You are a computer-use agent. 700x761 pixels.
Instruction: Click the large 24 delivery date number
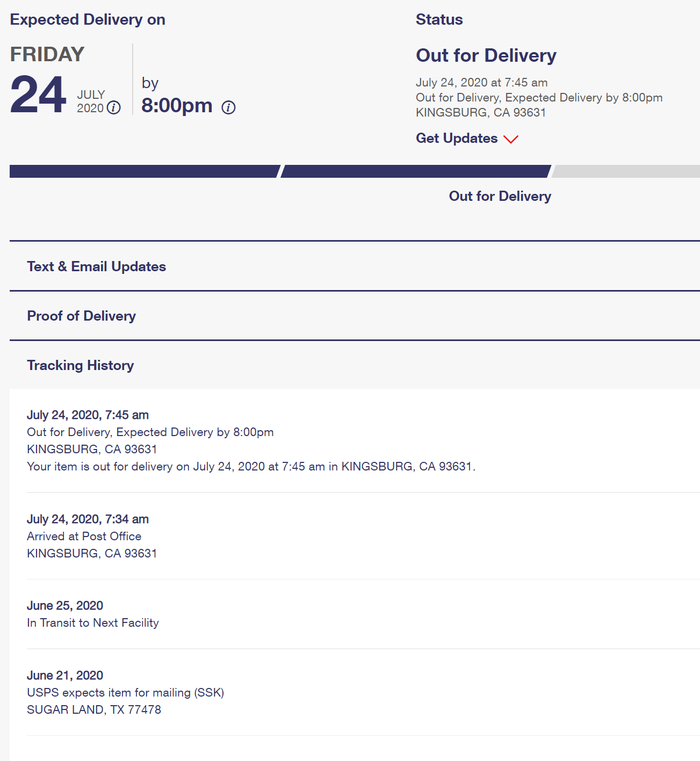pos(38,95)
